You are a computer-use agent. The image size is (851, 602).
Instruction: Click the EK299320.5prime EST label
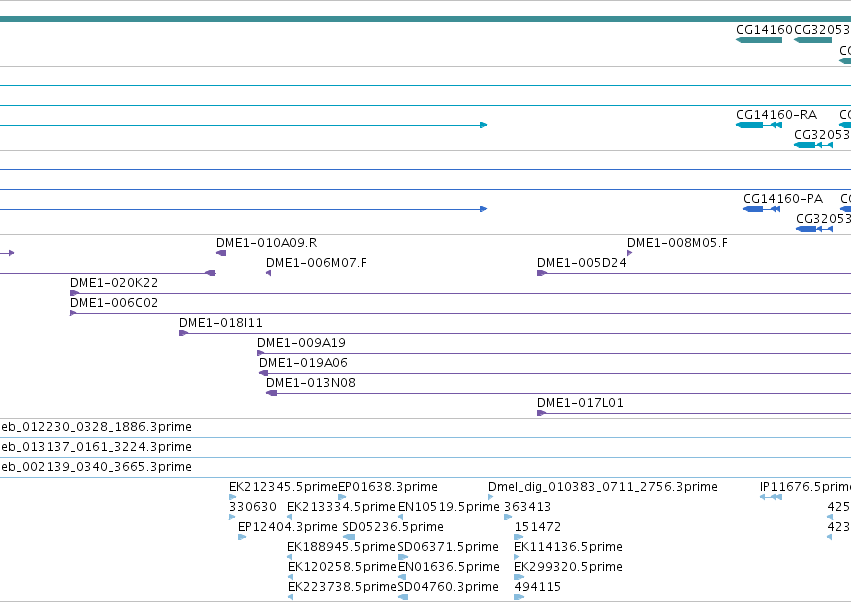(x=568, y=567)
